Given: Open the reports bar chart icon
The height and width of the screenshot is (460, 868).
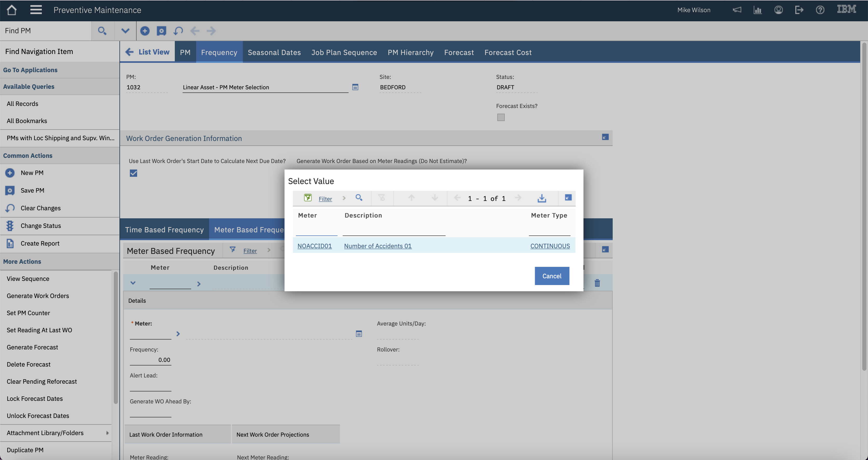Looking at the screenshot, I should pos(758,10).
